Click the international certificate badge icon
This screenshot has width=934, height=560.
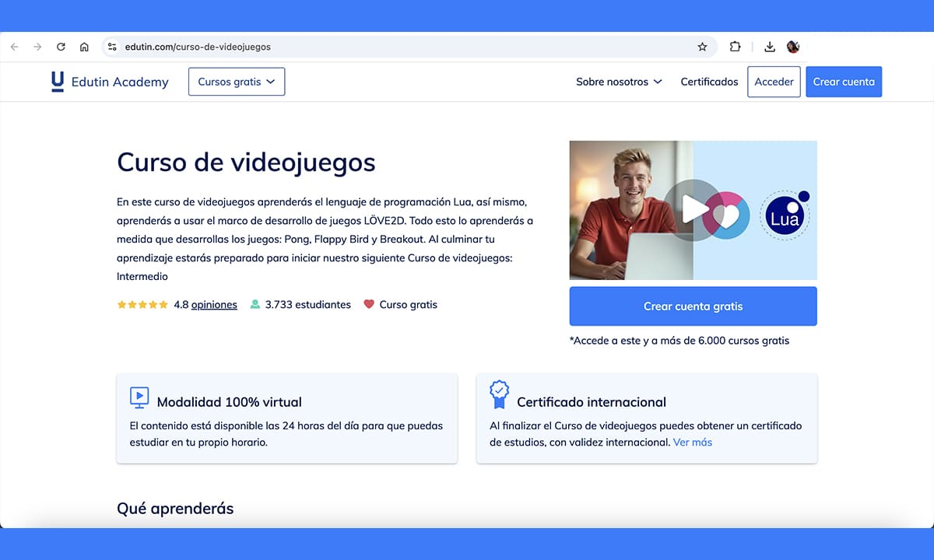(499, 395)
